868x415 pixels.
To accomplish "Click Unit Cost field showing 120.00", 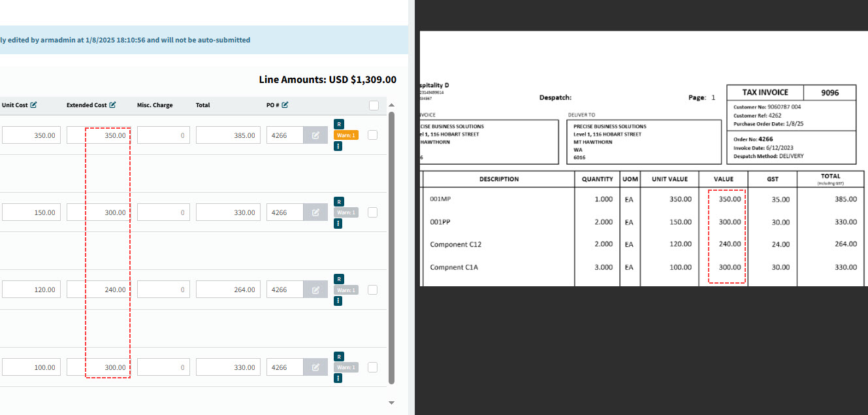I will (31, 290).
